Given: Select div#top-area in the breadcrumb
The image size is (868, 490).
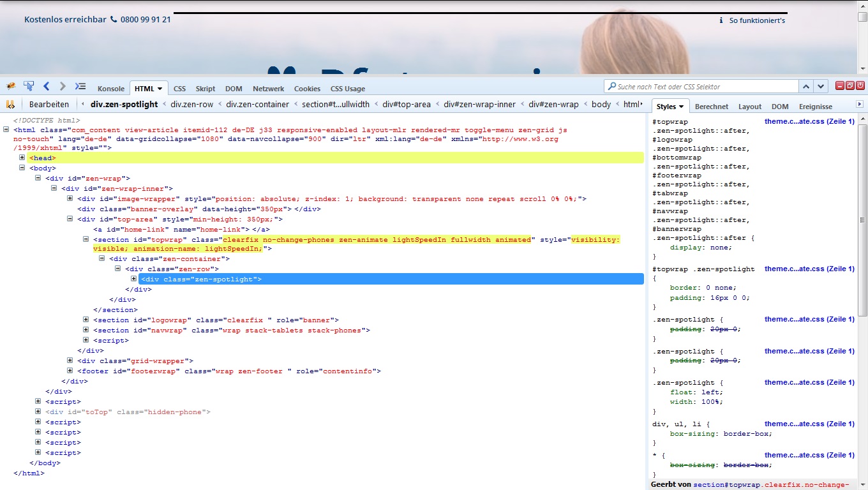Looking at the screenshot, I should coord(407,104).
